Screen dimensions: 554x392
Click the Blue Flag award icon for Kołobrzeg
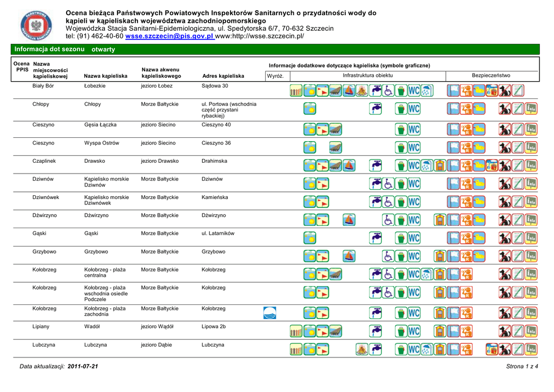(269, 312)
